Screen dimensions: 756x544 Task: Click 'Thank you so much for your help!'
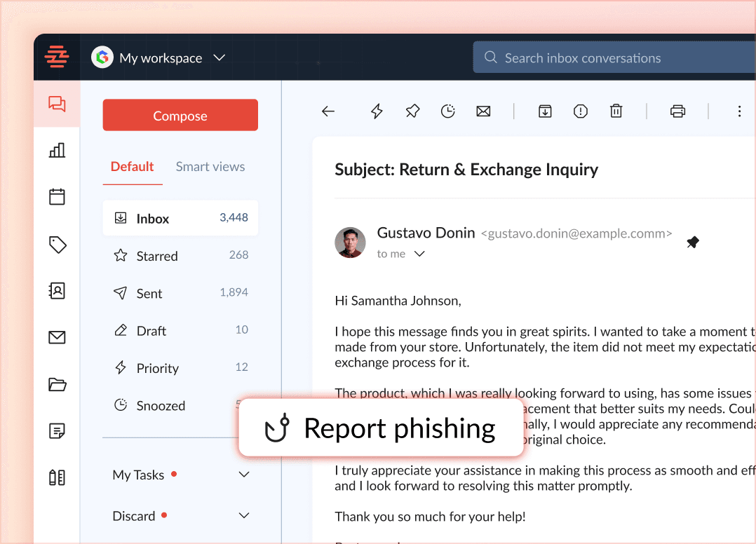(x=430, y=517)
